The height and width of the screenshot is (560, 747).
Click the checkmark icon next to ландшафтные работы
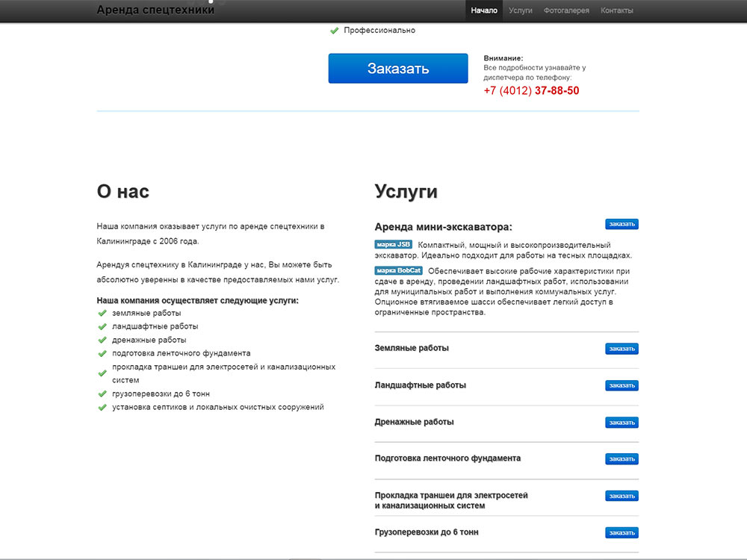point(102,327)
